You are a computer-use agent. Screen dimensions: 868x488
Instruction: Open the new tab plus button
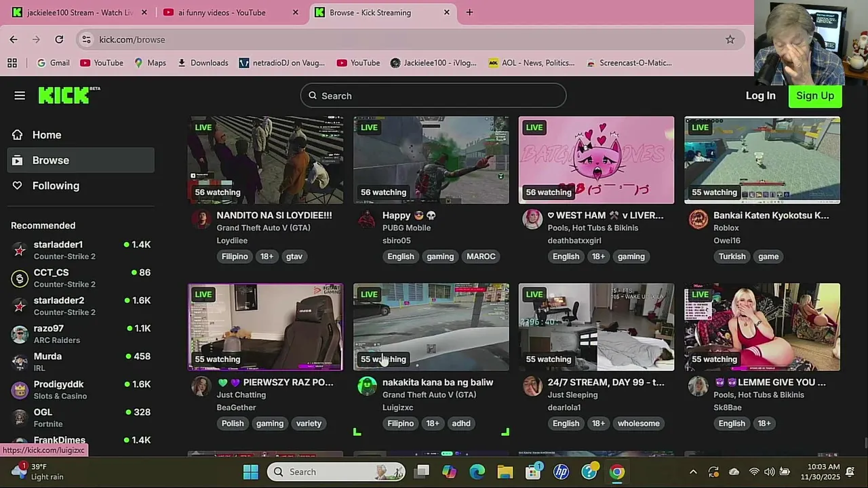pyautogui.click(x=469, y=12)
